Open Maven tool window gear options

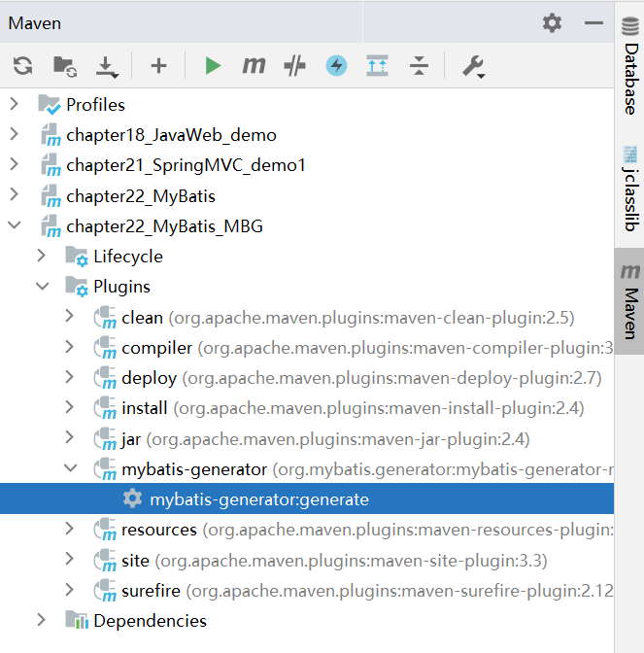(552, 23)
